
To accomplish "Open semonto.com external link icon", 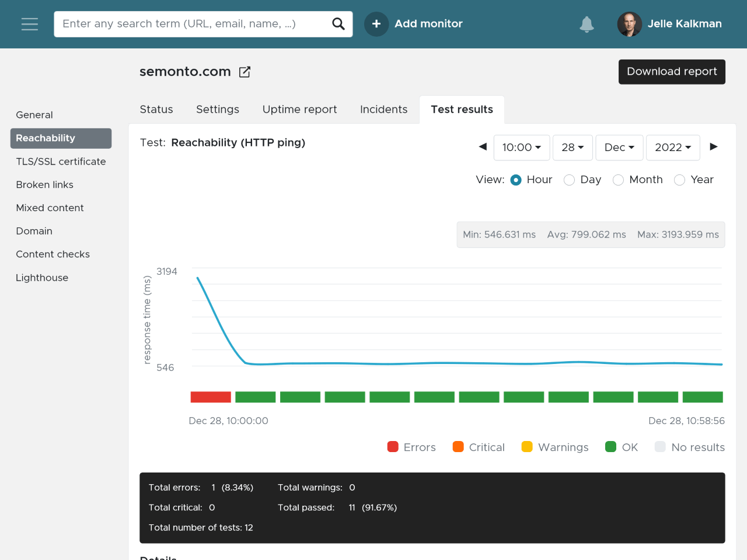I will coord(245,72).
